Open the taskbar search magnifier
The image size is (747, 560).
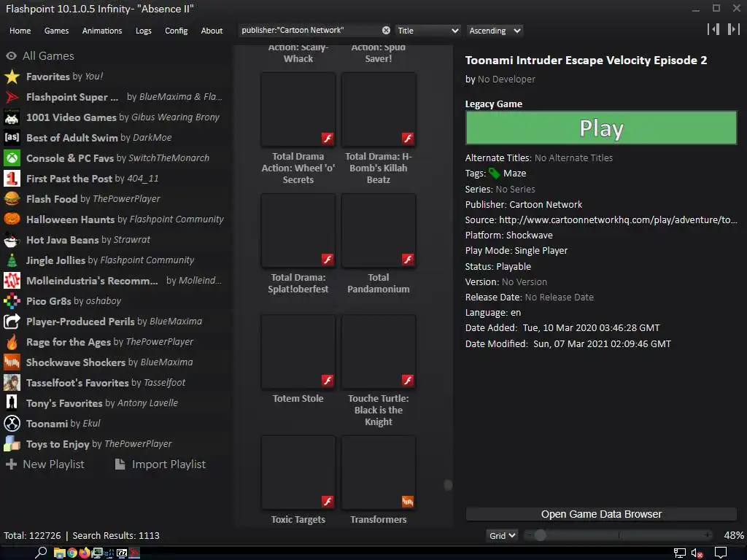click(41, 553)
